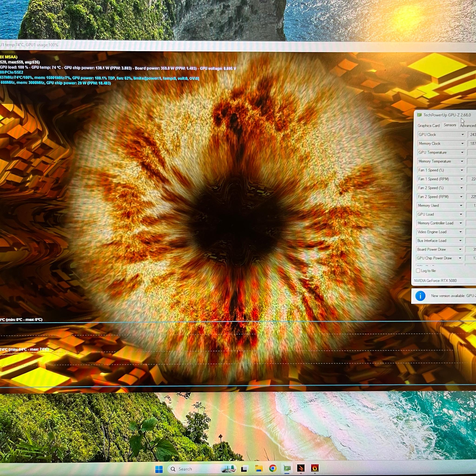The width and height of the screenshot is (476, 476).
Task: Click the blue info update icon
Action: tap(420, 296)
